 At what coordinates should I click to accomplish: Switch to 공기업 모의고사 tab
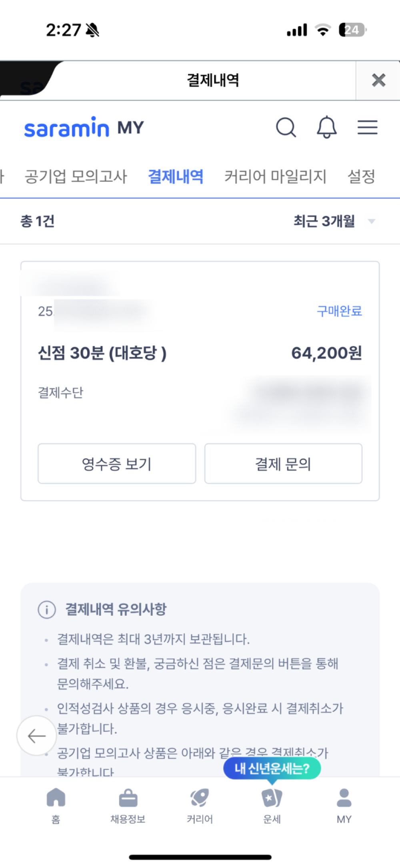(76, 177)
